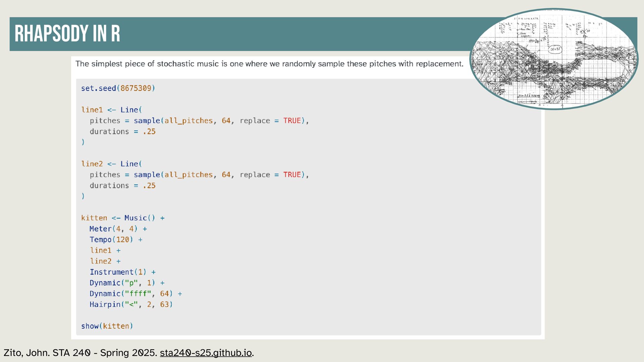Image resolution: width=644 pixels, height=362 pixels.
Task: Click the set.seed(8675309) code line
Action: pos(118,88)
